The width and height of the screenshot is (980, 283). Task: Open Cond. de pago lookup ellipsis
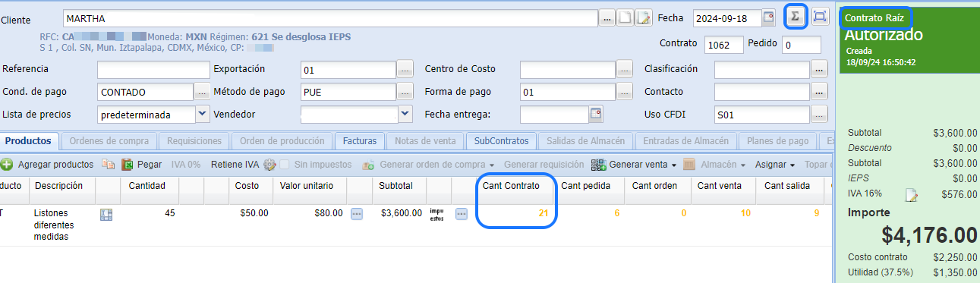[202, 92]
